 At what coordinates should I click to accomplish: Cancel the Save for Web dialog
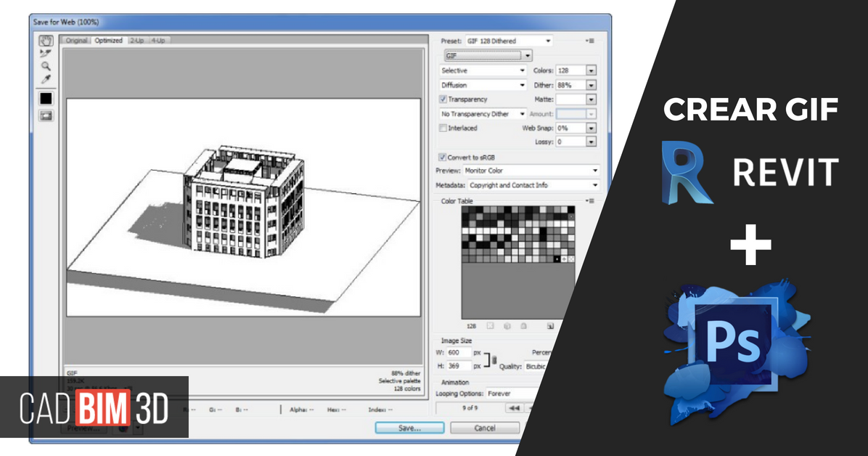tap(484, 428)
